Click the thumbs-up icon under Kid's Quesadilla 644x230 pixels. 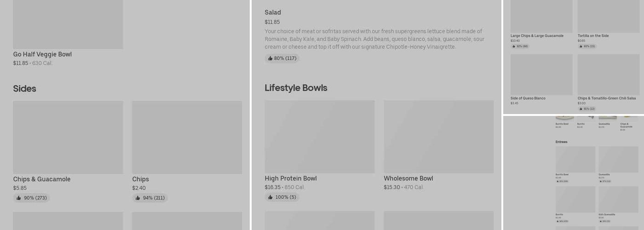(x=600, y=221)
